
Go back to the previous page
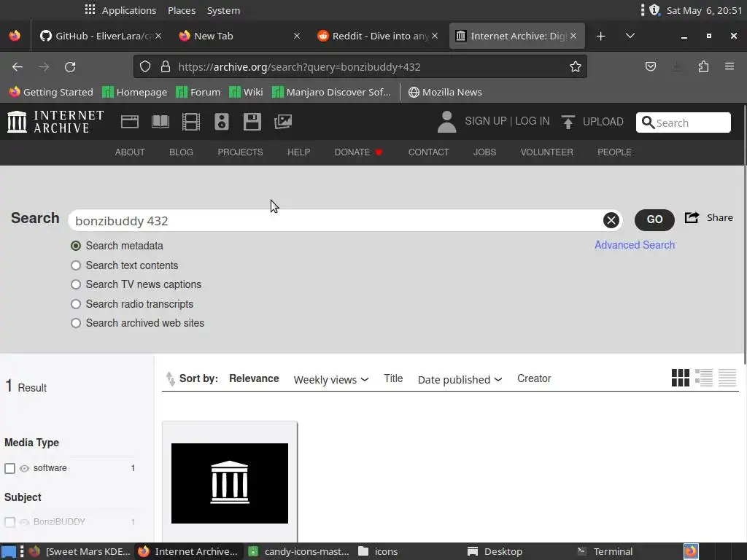click(x=18, y=67)
